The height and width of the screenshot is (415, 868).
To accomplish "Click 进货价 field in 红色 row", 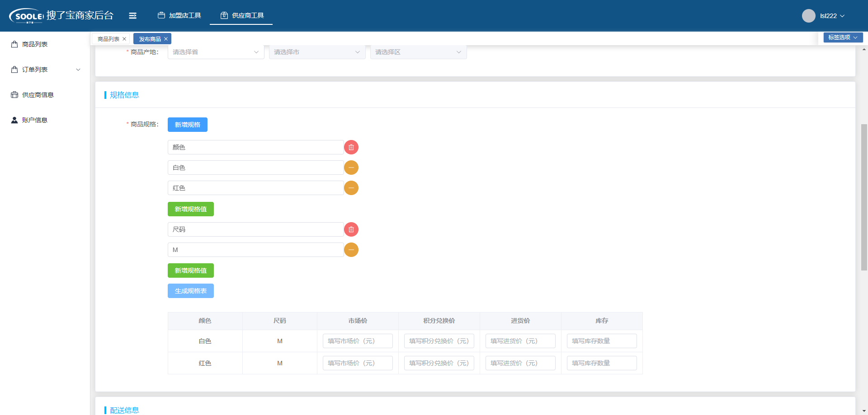I will pyautogui.click(x=520, y=363).
